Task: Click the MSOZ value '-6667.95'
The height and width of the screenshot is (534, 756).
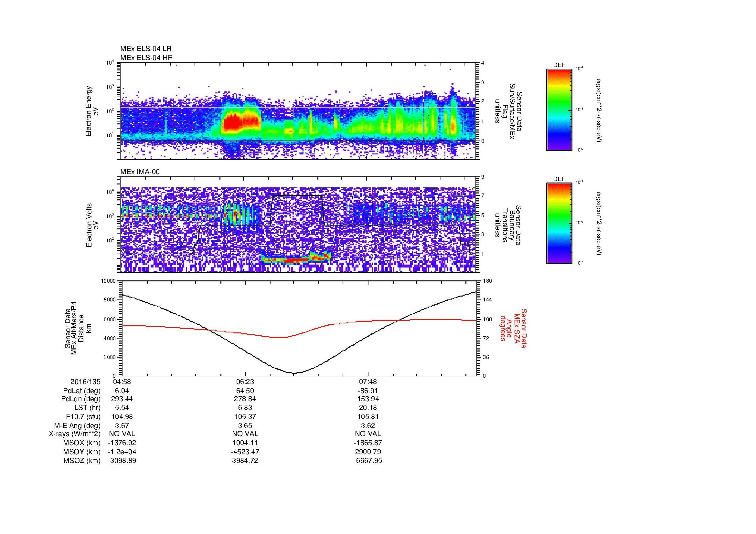Action: click(x=368, y=461)
